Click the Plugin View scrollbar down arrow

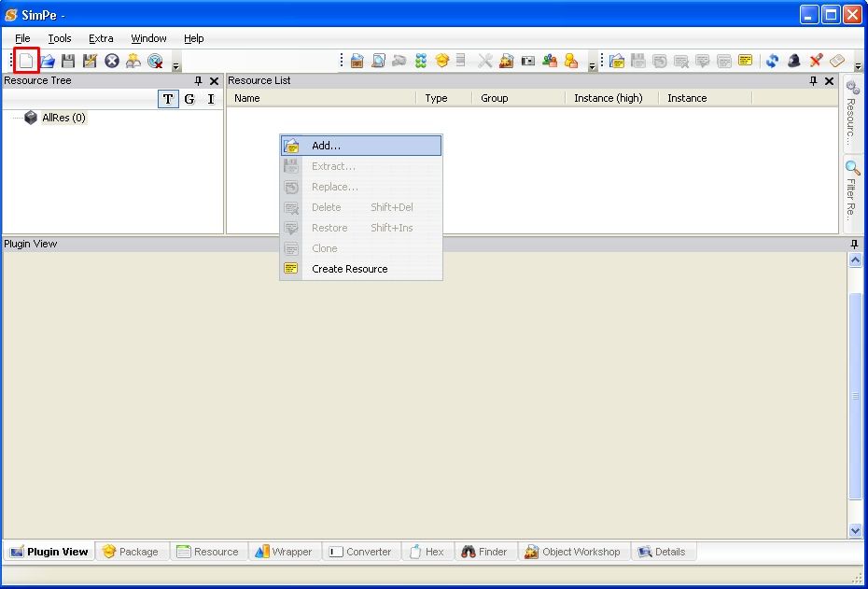tap(855, 530)
